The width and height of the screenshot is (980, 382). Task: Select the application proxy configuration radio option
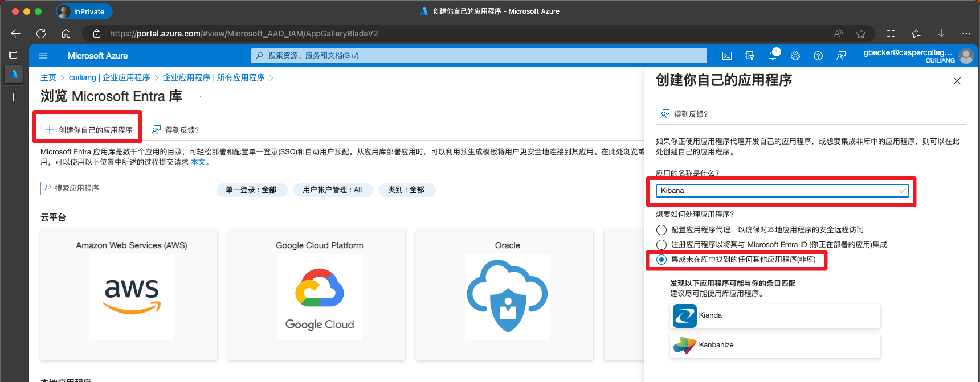coord(661,230)
